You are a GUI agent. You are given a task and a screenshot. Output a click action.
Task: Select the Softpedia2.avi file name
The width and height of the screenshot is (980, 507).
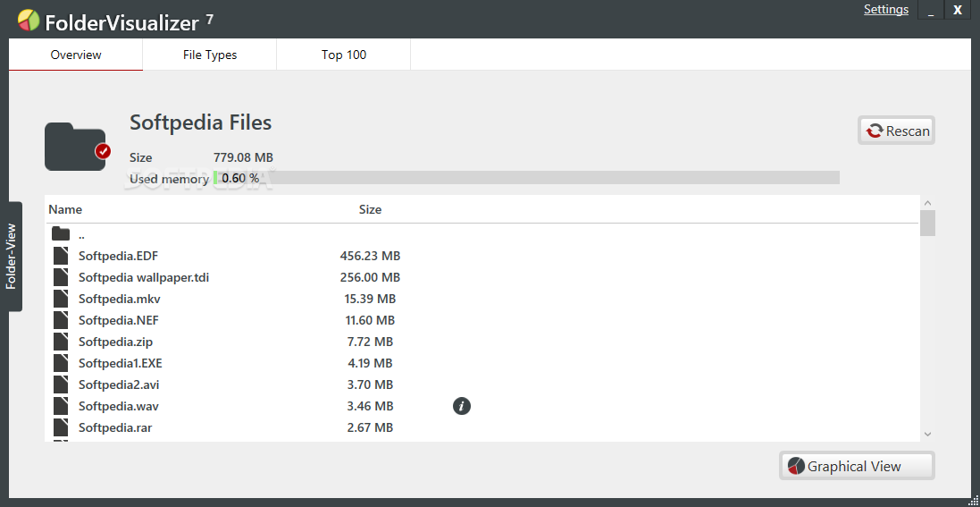[120, 384]
